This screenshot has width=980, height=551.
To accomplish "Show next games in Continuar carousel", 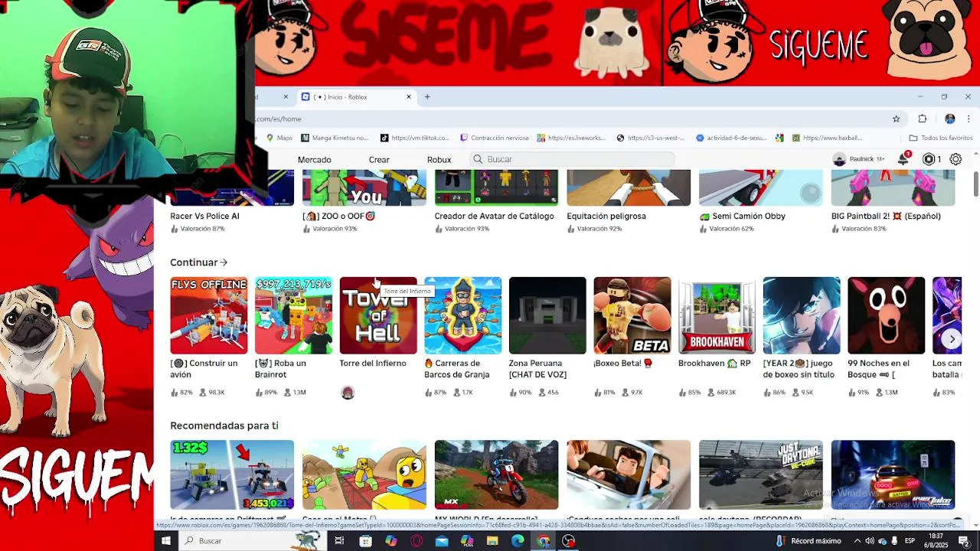I will (x=952, y=339).
